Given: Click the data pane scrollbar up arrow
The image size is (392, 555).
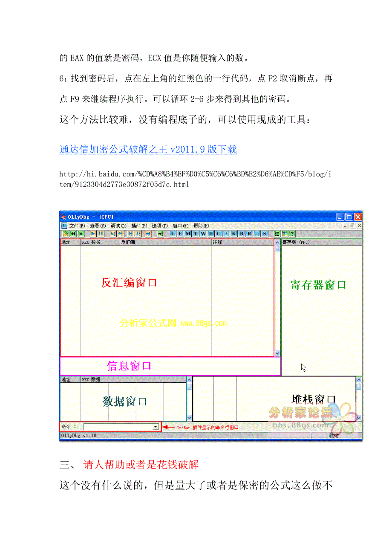Looking at the screenshot, I should pyautogui.click(x=189, y=379).
